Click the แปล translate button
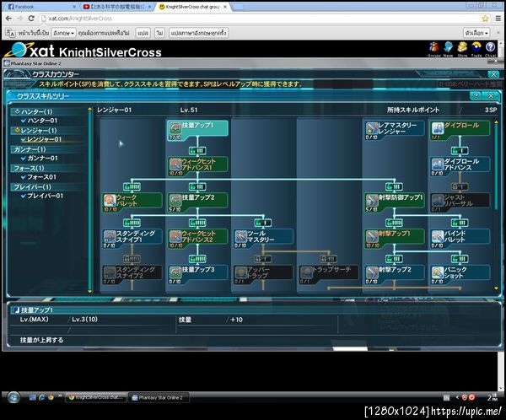 pyautogui.click(x=143, y=33)
